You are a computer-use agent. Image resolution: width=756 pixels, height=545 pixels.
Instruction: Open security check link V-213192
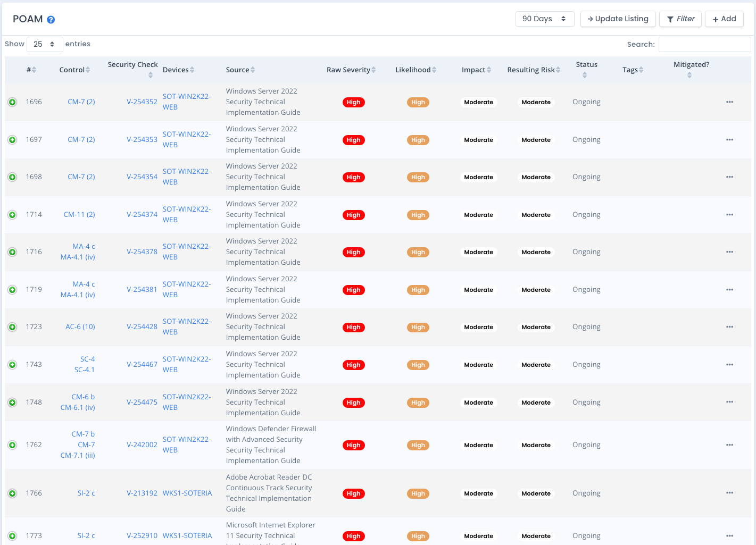[x=142, y=493]
